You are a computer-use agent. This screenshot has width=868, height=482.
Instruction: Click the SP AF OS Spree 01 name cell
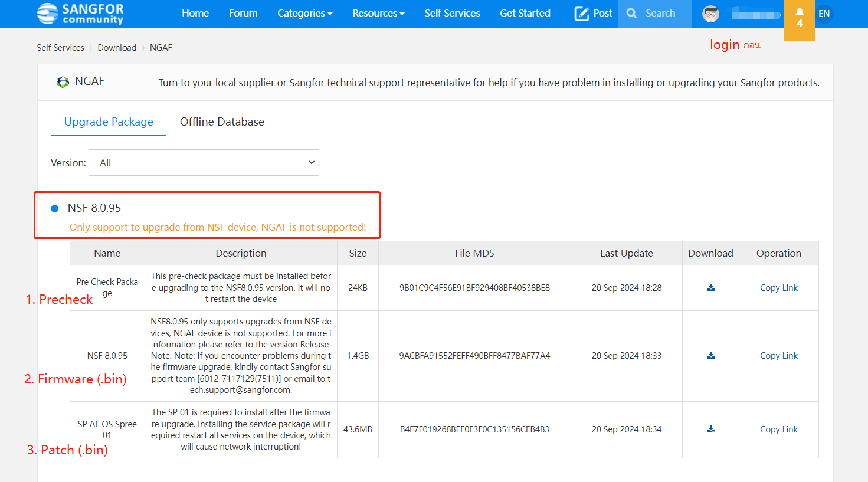click(107, 429)
